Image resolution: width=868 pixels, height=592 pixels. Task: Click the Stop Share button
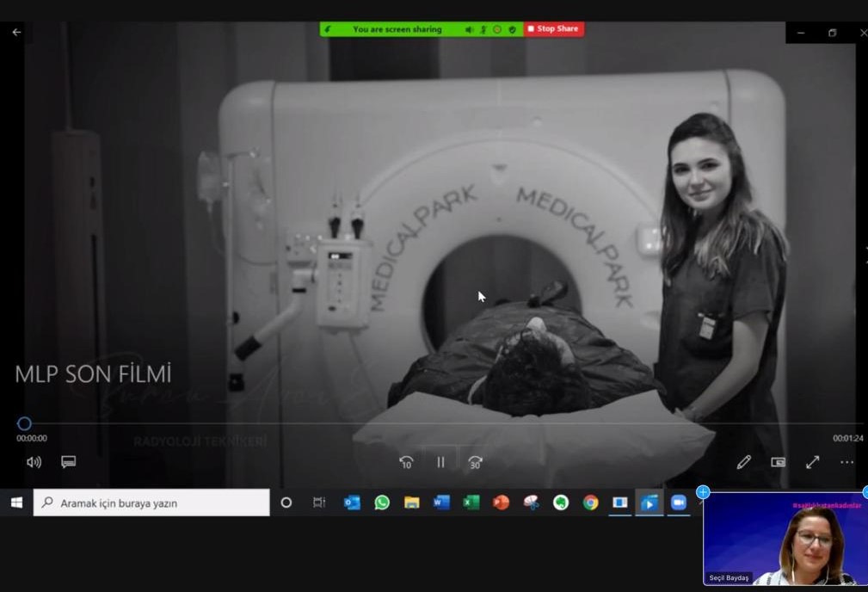pos(553,29)
